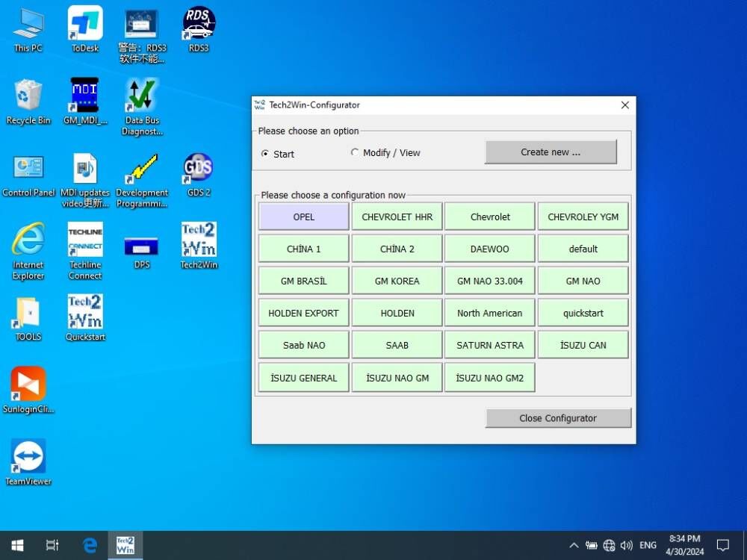Close the Tech2Win-Configurator window
Screen dimensions: 747x560
625,105
